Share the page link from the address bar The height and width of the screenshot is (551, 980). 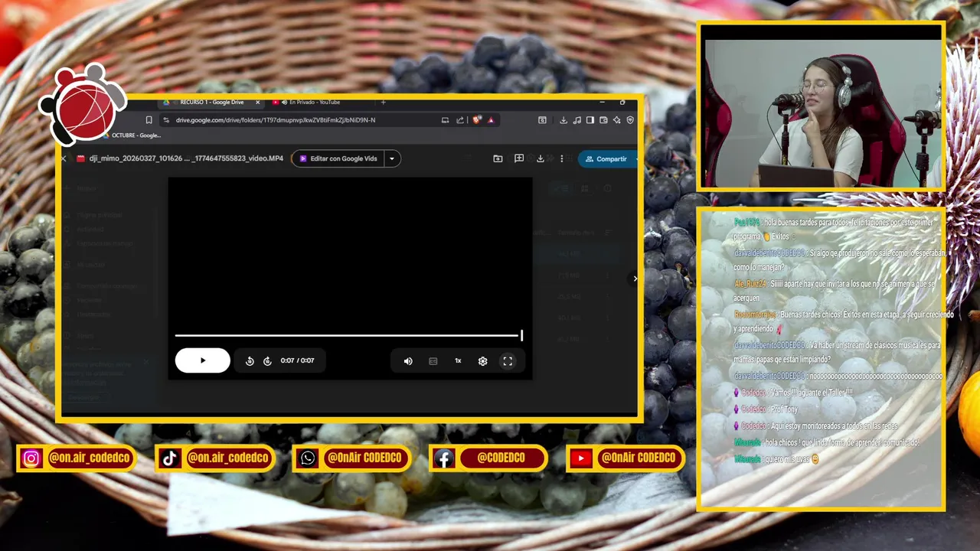[460, 120]
